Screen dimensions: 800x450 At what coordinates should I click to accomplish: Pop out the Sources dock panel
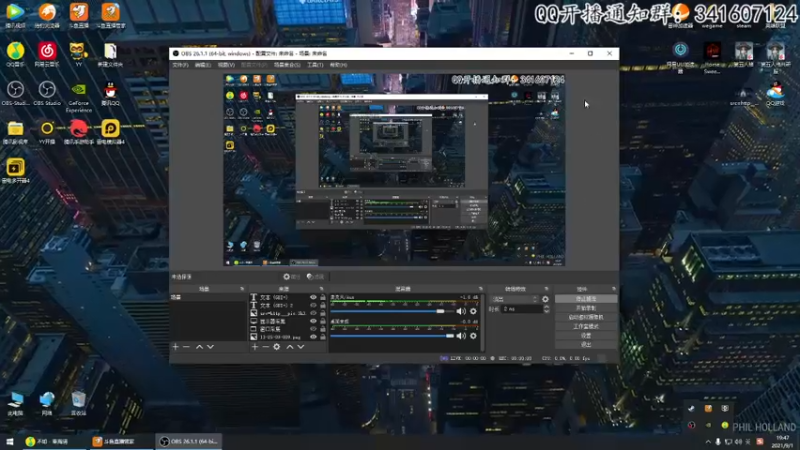click(x=321, y=289)
